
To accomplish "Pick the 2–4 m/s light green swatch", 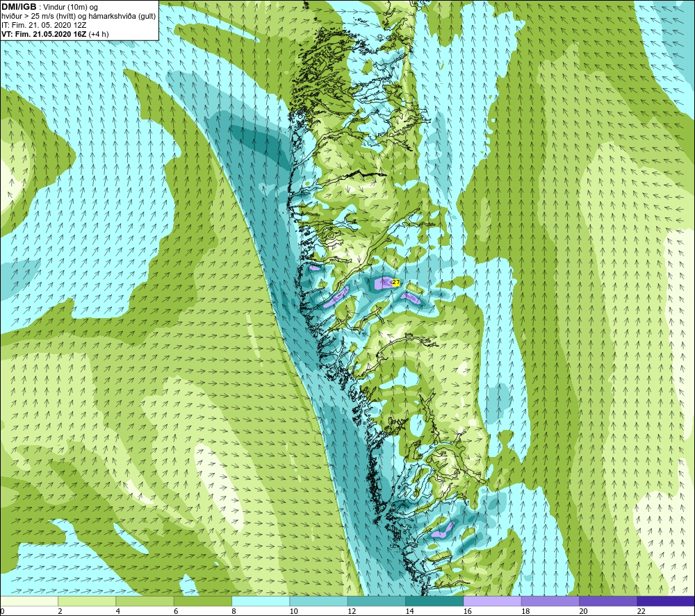I will pyautogui.click(x=87, y=601).
